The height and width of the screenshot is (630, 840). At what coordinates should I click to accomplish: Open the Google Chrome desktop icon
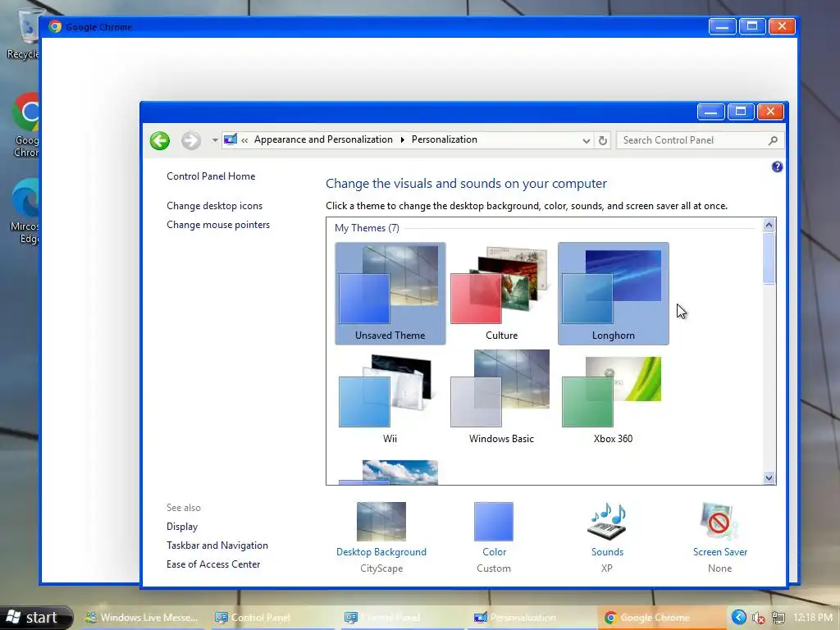pyautogui.click(x=25, y=126)
